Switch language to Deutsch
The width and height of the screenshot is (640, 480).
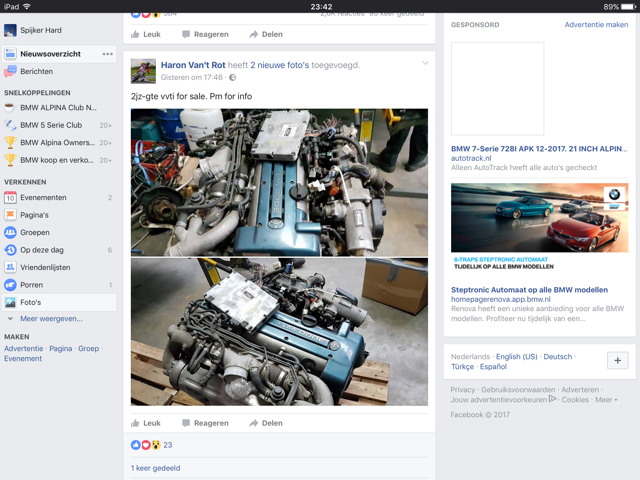coord(558,357)
